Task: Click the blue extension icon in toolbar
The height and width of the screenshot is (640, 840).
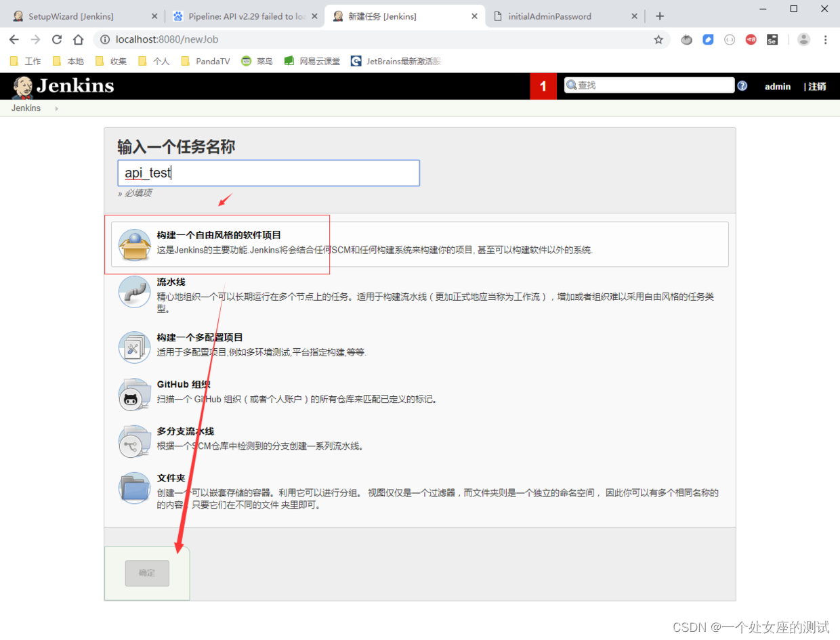Action: coord(708,39)
